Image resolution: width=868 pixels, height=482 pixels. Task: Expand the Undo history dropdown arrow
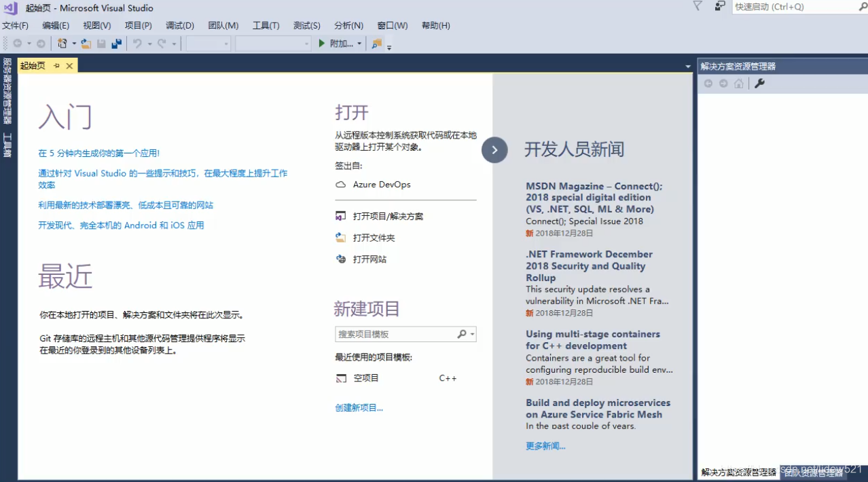click(x=149, y=44)
